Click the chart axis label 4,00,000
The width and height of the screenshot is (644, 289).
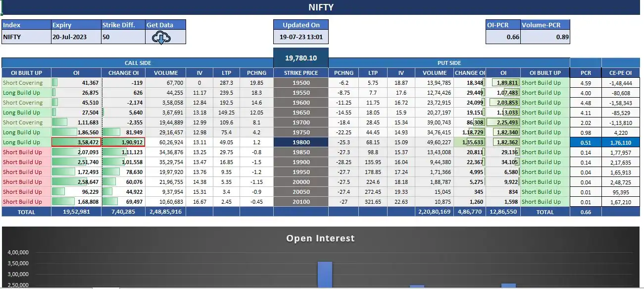coord(18,252)
